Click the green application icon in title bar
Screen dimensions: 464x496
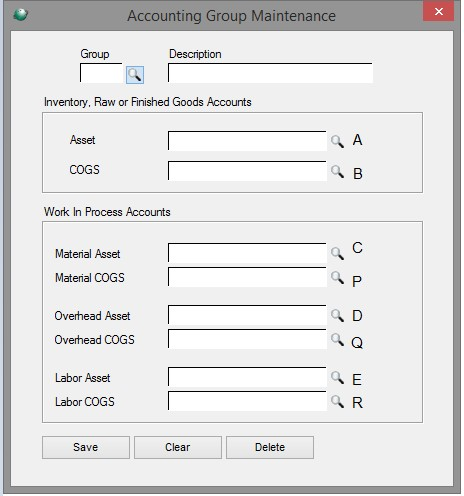coord(21,15)
